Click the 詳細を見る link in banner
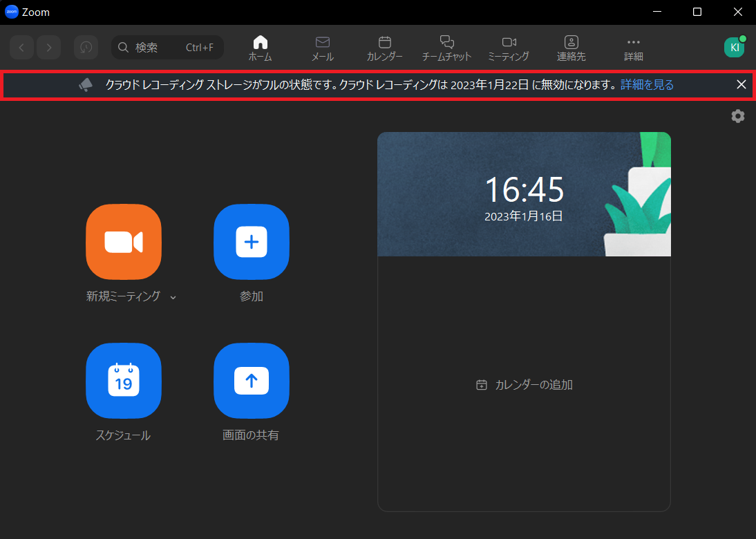This screenshot has width=756, height=539. pyautogui.click(x=647, y=85)
